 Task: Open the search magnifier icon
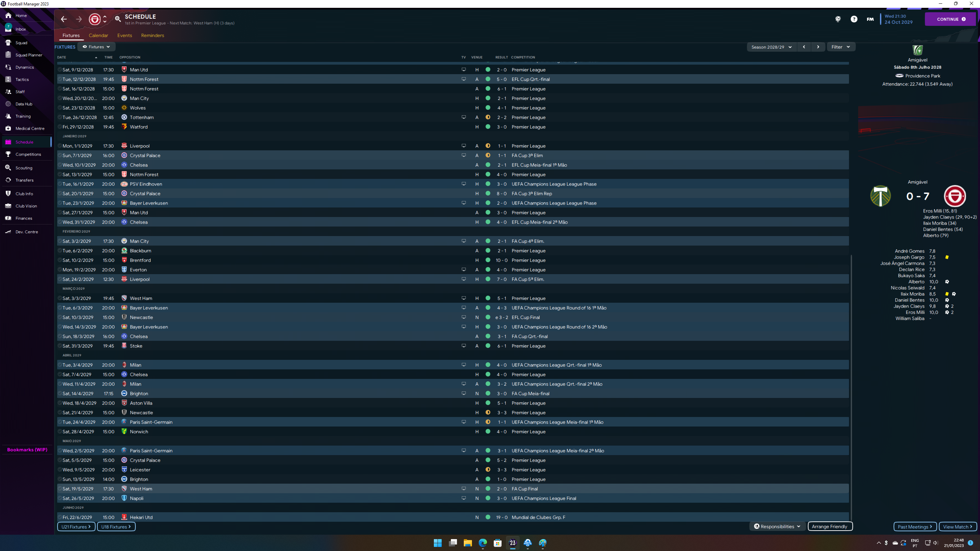pyautogui.click(x=118, y=19)
